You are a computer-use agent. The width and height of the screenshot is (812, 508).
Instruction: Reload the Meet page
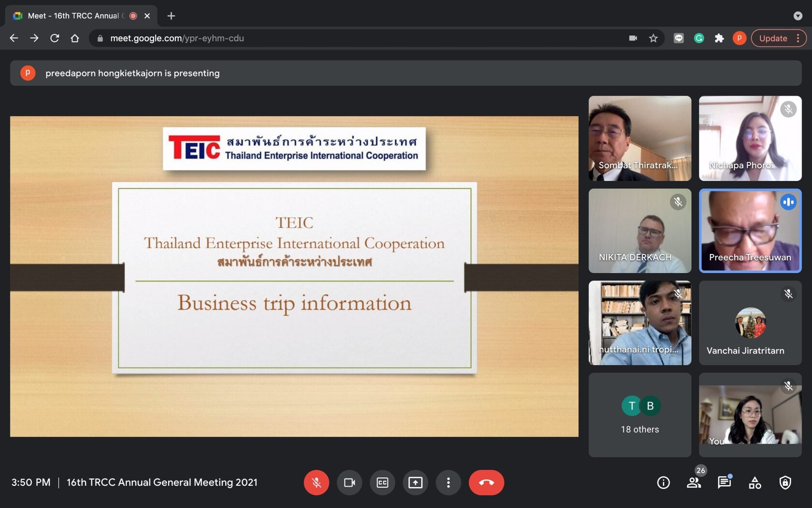[x=55, y=38]
